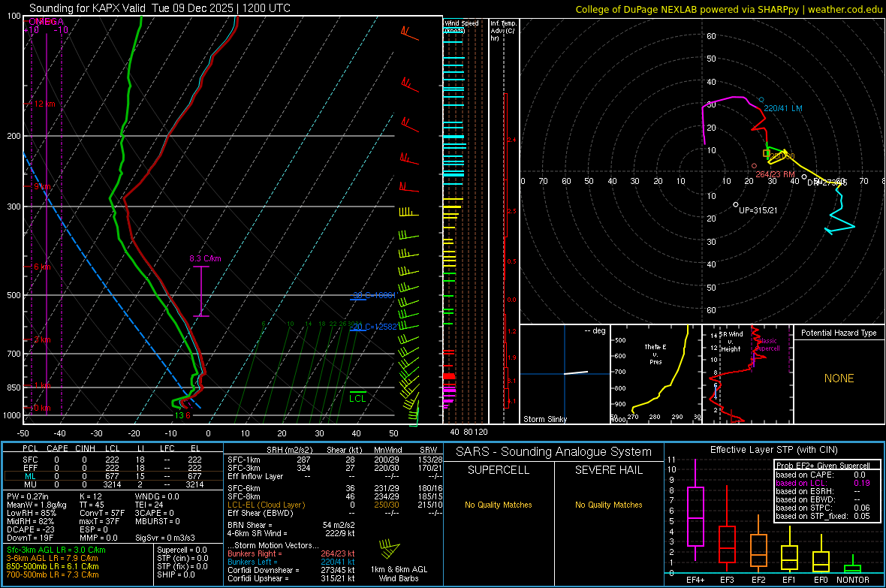Click the 264/23 RM hodograph label
Viewport: 886px width, 588px height.
tap(775, 174)
